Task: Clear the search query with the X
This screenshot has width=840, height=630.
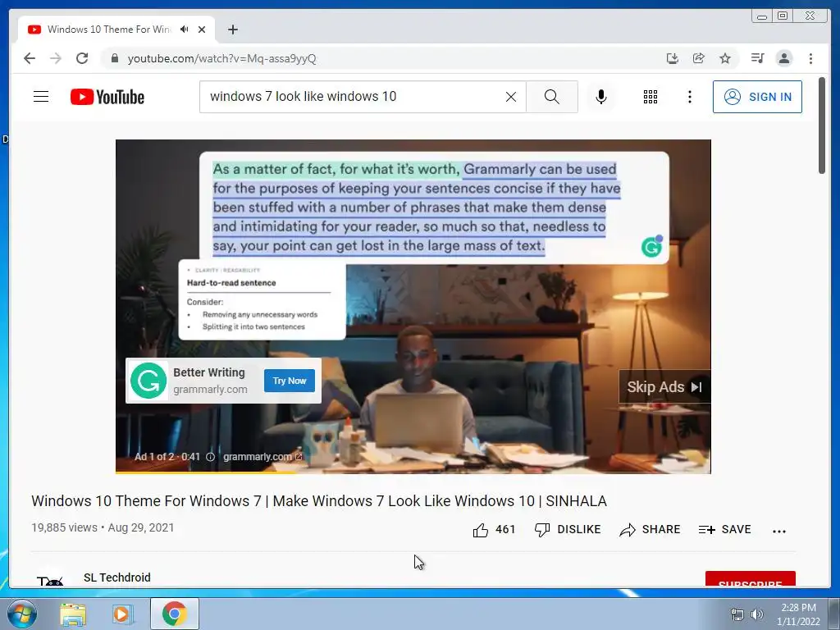Action: pos(511,97)
